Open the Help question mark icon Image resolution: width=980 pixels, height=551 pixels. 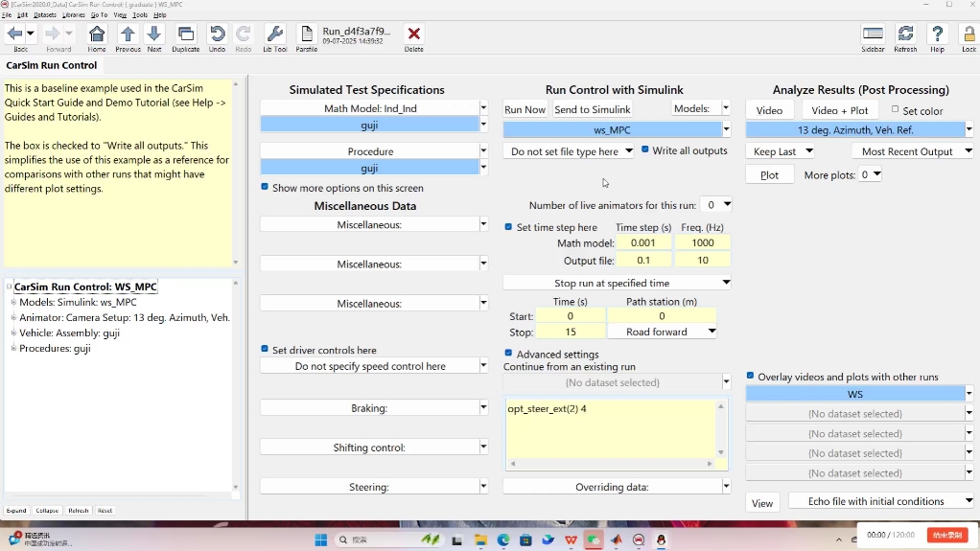(x=937, y=34)
